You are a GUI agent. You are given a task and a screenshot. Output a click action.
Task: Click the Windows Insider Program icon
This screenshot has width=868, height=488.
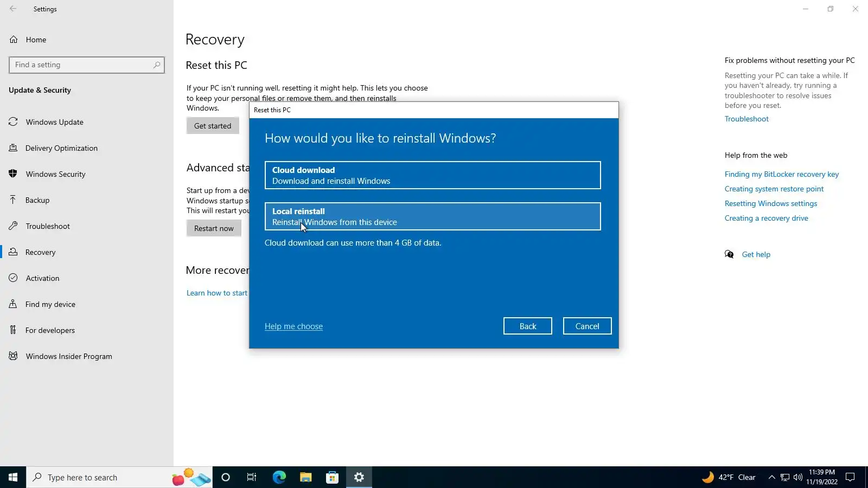pyautogui.click(x=13, y=356)
